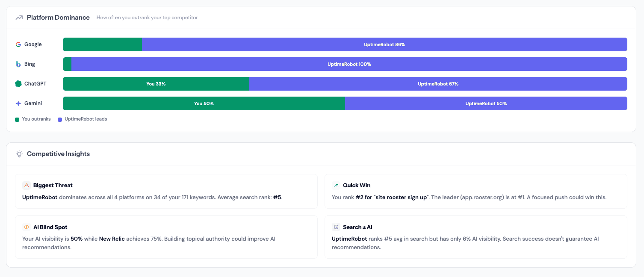Click the 'UptimeRobot leads' legend label
This screenshot has width=644, height=277.
tap(86, 119)
